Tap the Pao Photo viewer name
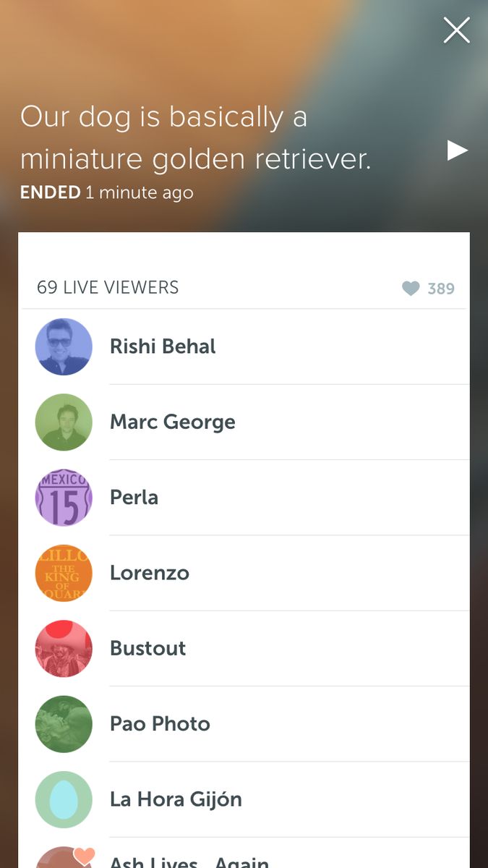This screenshot has width=488, height=868. [160, 724]
